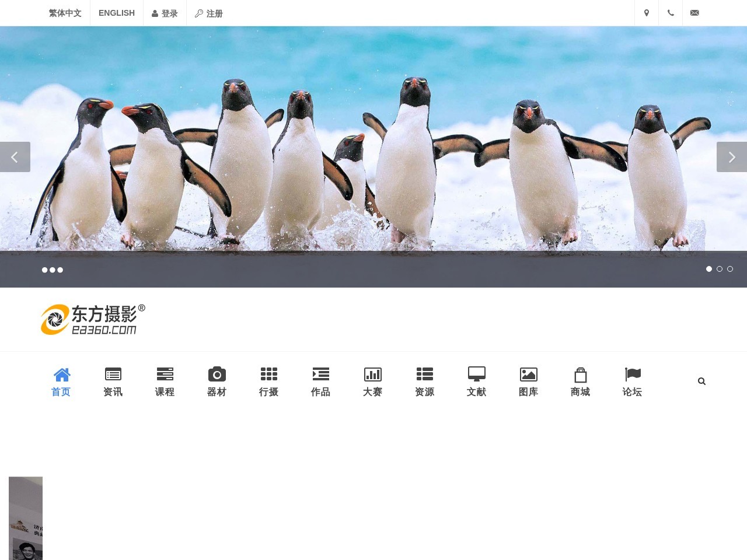Open the 商城 shopping bag icon
747x560 pixels.
pyautogui.click(x=580, y=374)
